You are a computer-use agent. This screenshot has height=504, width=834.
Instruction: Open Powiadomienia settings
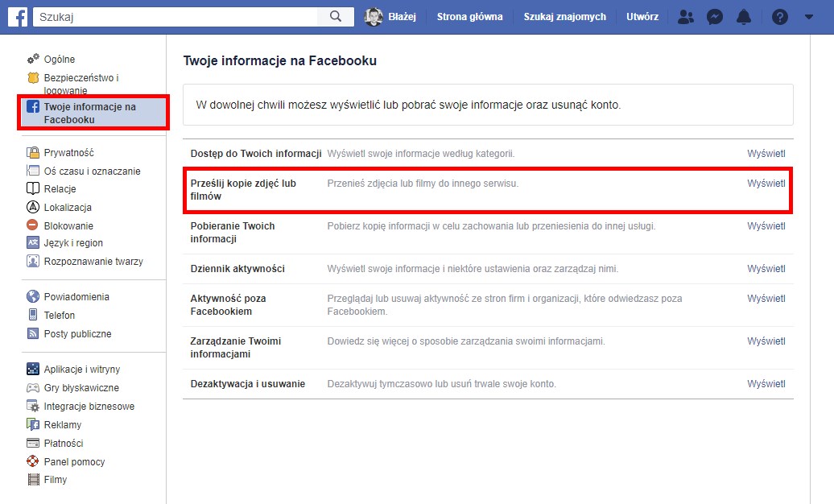click(76, 297)
